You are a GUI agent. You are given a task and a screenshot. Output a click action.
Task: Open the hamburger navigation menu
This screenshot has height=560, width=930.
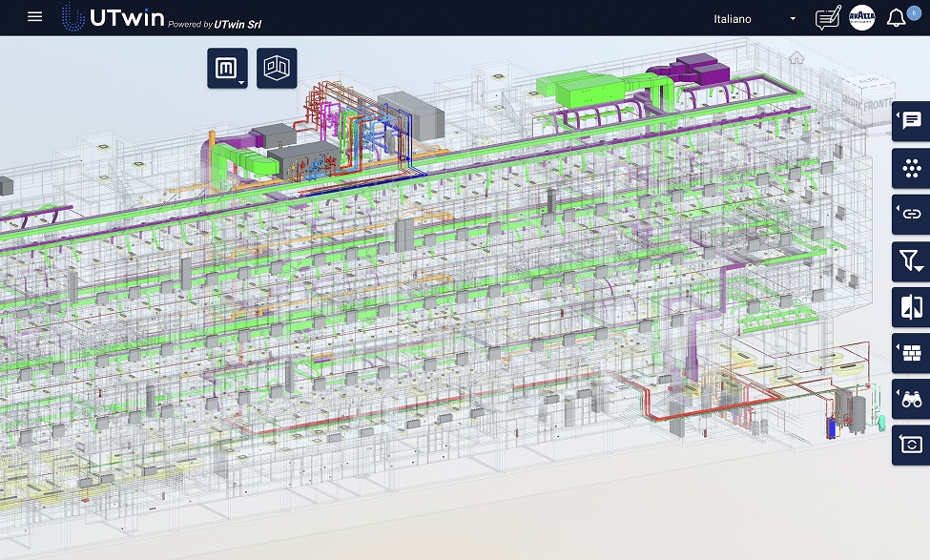34,16
